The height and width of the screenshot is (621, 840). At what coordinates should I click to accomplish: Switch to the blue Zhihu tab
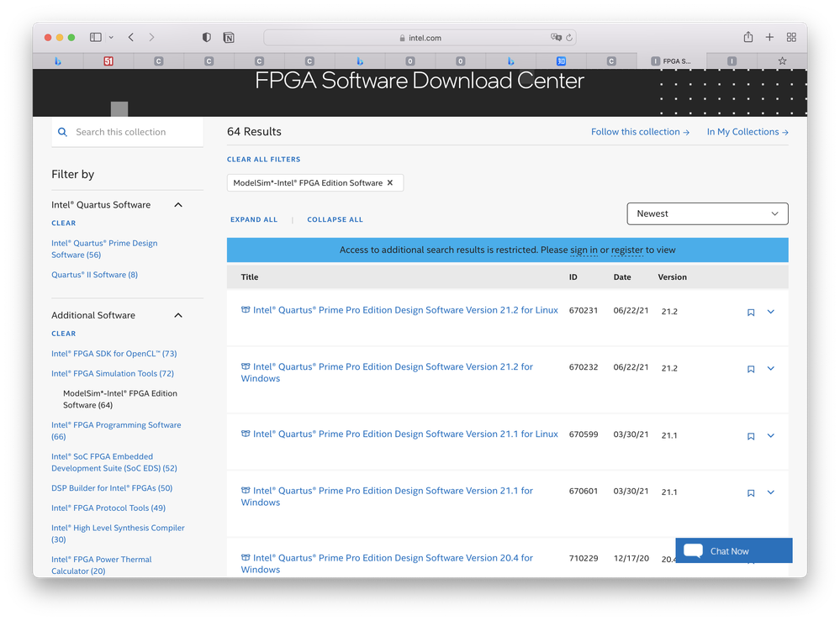[x=561, y=61]
